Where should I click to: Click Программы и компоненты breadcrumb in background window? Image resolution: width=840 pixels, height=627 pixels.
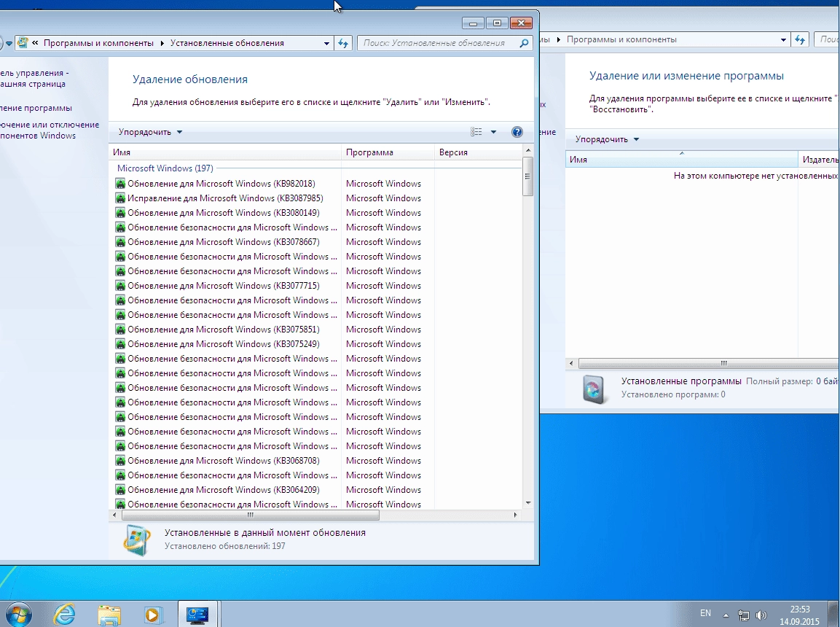(x=621, y=39)
